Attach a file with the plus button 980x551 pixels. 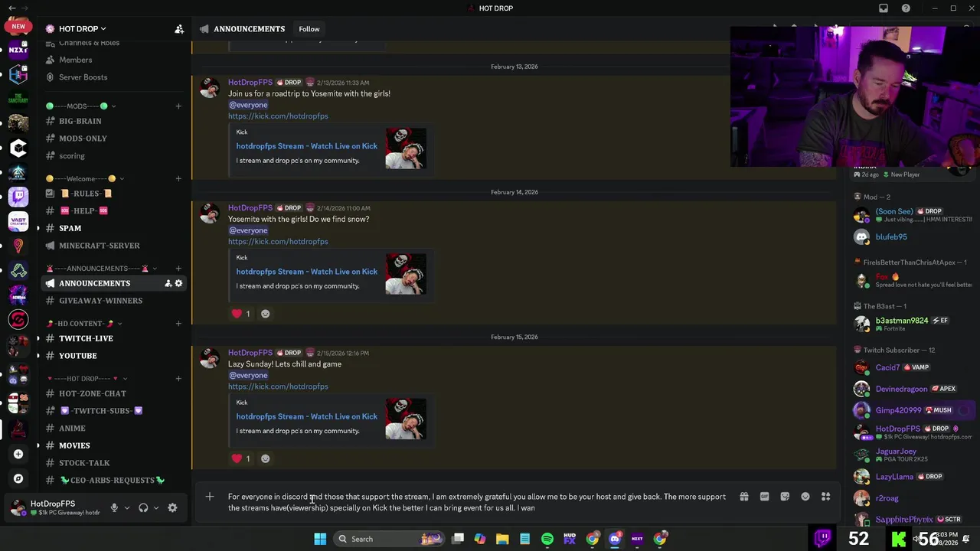click(210, 497)
